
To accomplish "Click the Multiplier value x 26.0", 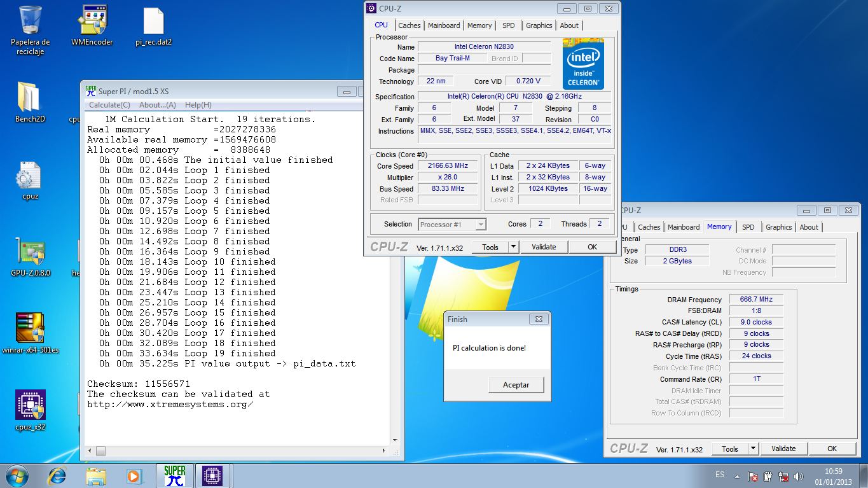I will point(448,177).
